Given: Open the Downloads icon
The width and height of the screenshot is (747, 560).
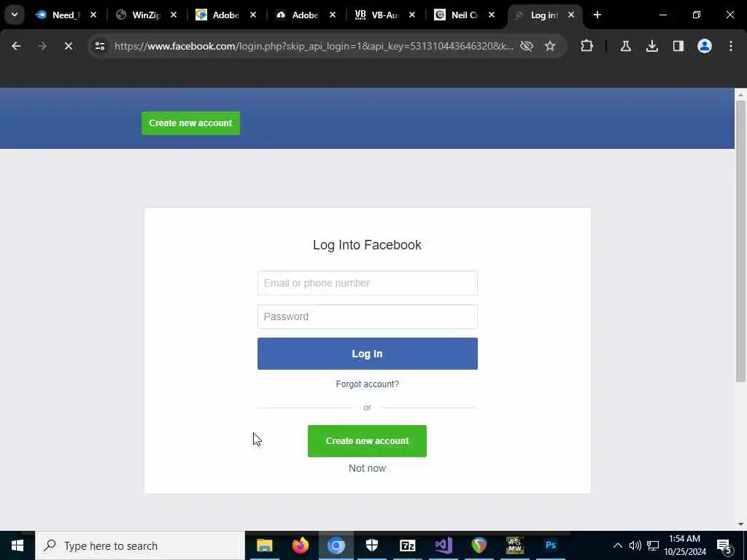Looking at the screenshot, I should (x=651, y=46).
